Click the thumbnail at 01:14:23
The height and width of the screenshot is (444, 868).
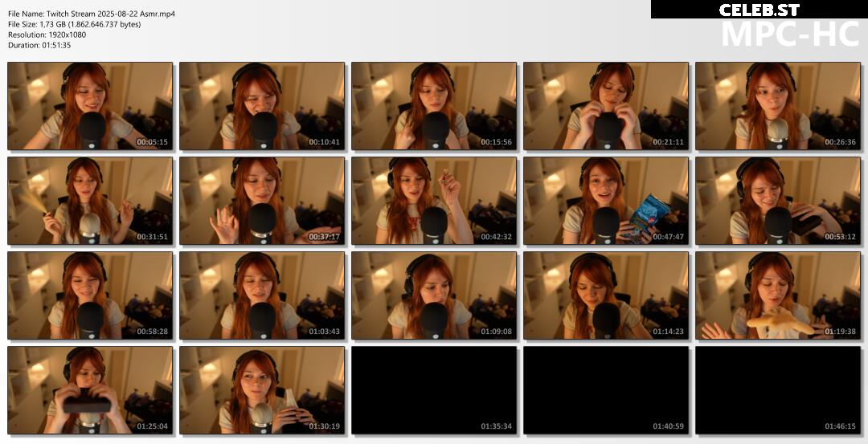pyautogui.click(x=606, y=295)
